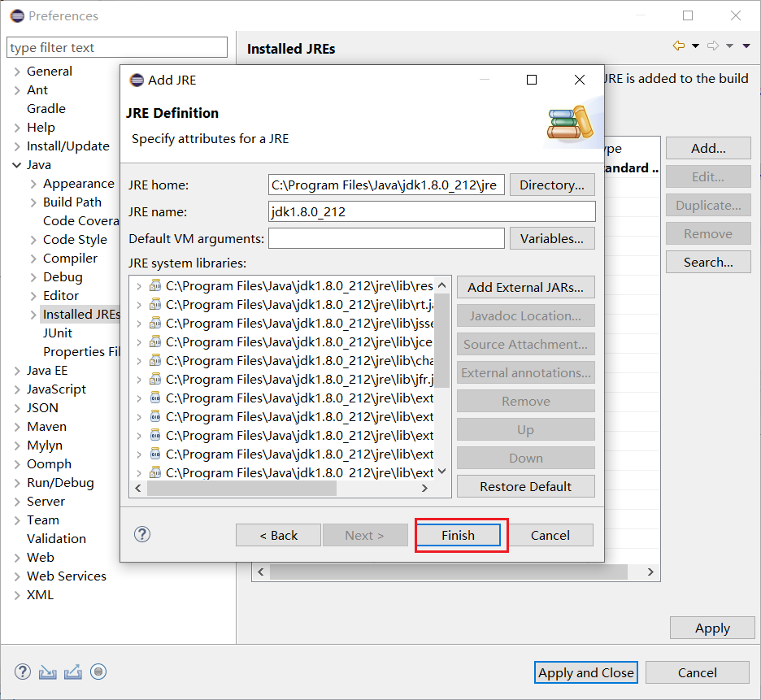Focus the Default VM arguments field
761x700 pixels.
coord(386,238)
